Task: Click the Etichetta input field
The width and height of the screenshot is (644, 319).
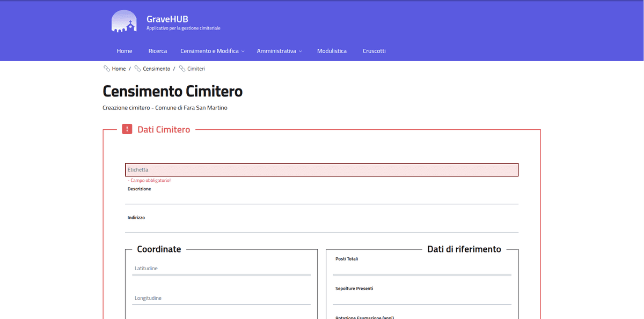Action: (x=321, y=169)
